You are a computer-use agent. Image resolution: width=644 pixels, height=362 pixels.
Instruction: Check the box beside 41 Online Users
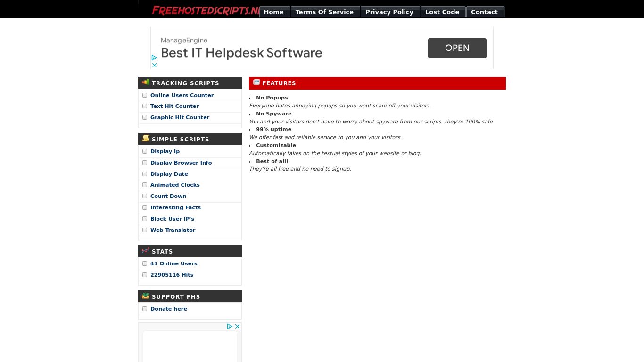tap(145, 263)
